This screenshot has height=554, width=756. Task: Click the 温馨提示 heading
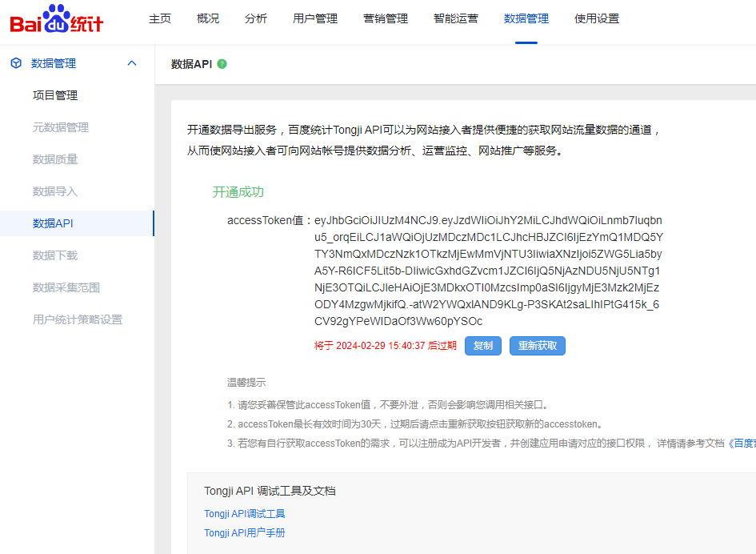246,383
